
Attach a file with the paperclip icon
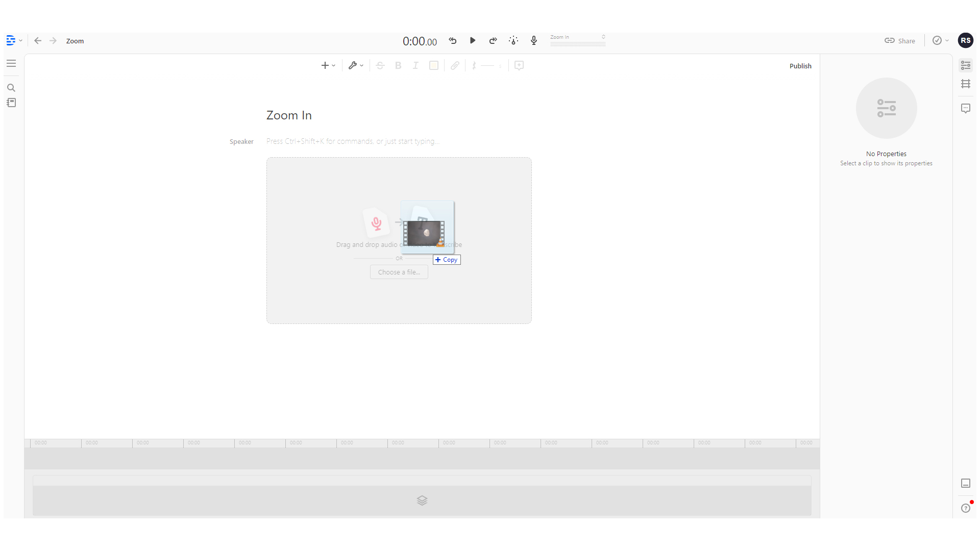(455, 65)
